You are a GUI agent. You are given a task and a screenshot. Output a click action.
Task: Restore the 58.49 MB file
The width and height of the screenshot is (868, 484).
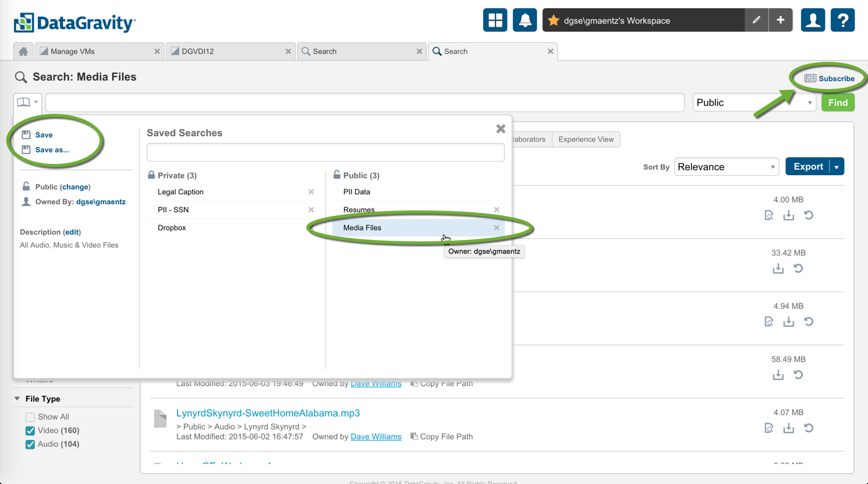[x=798, y=375]
